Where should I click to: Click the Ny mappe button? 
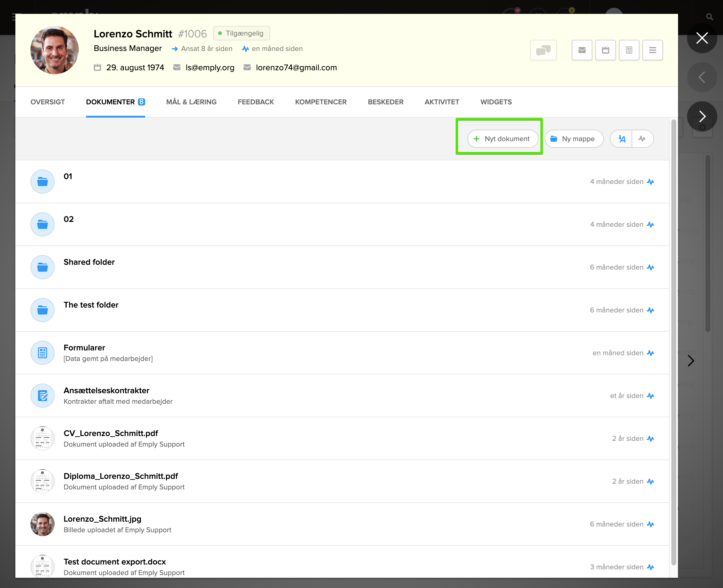point(574,139)
